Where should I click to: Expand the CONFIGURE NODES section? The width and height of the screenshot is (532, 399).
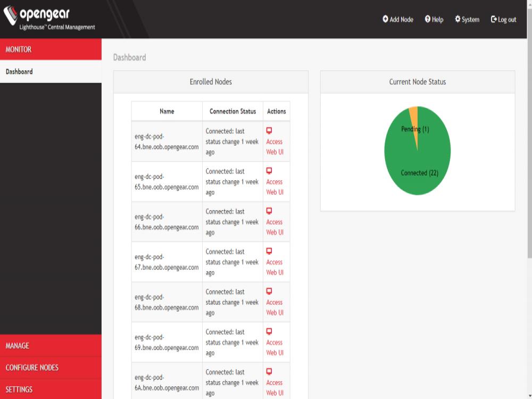(51, 368)
